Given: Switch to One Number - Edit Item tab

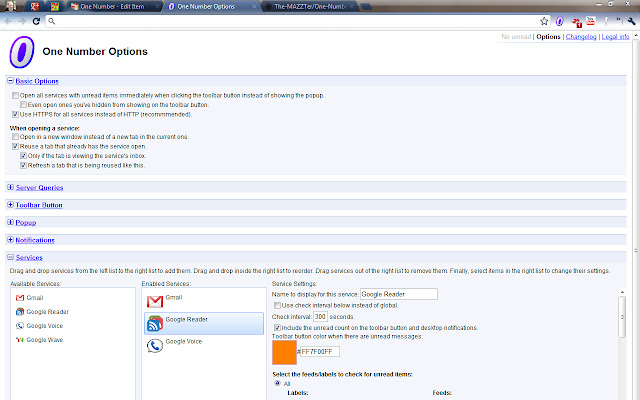Looking at the screenshot, I should pyautogui.click(x=114, y=7).
